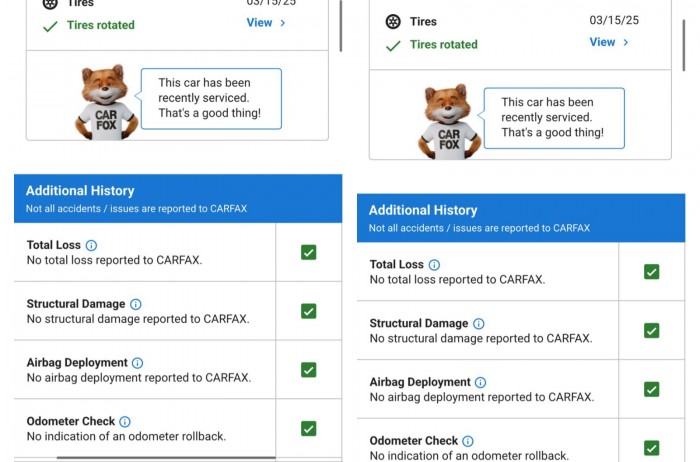Click the Tires rotated text in left panel
Image resolution: width=700 pixels, height=462 pixels.
click(100, 25)
